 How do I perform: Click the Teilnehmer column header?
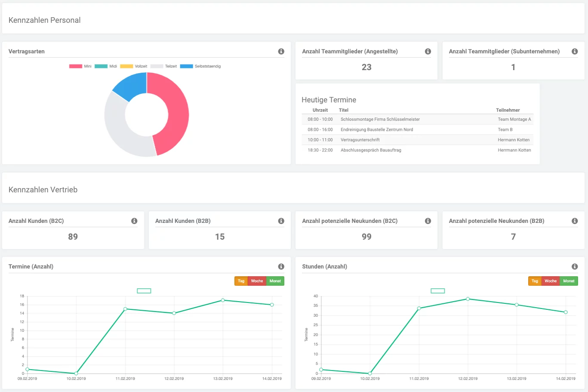(x=508, y=110)
